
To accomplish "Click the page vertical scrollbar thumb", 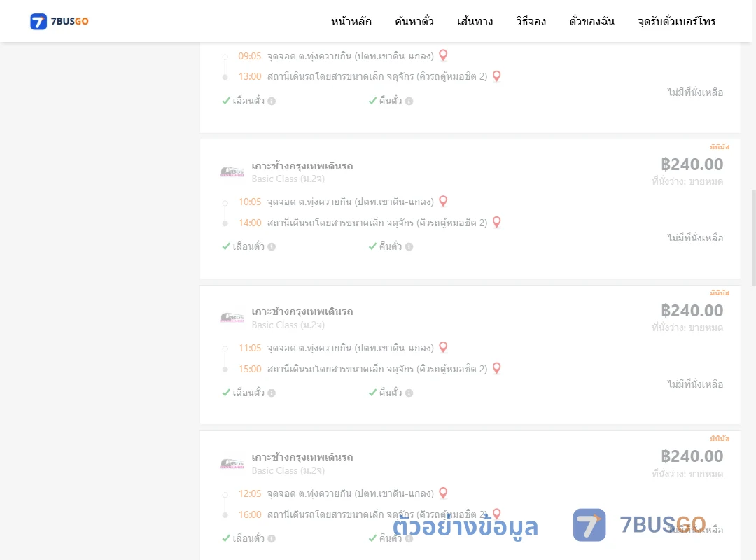I will (754, 238).
